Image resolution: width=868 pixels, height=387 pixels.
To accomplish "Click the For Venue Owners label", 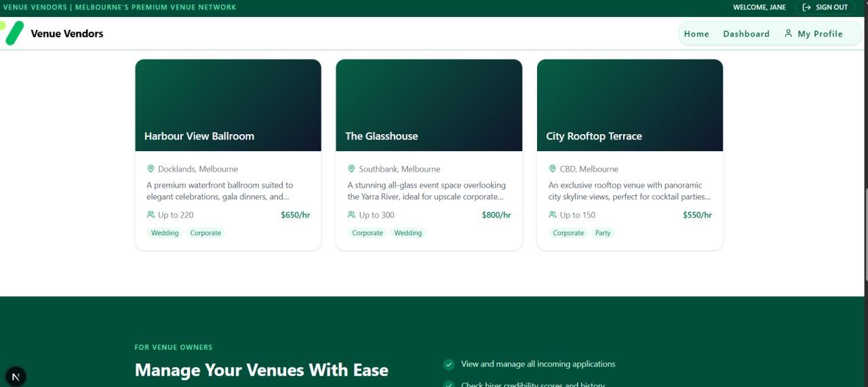I will point(174,347).
